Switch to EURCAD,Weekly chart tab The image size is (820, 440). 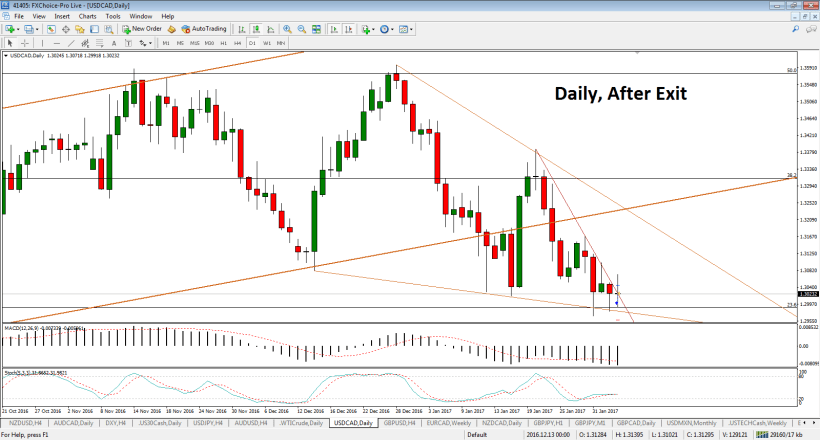click(449, 423)
